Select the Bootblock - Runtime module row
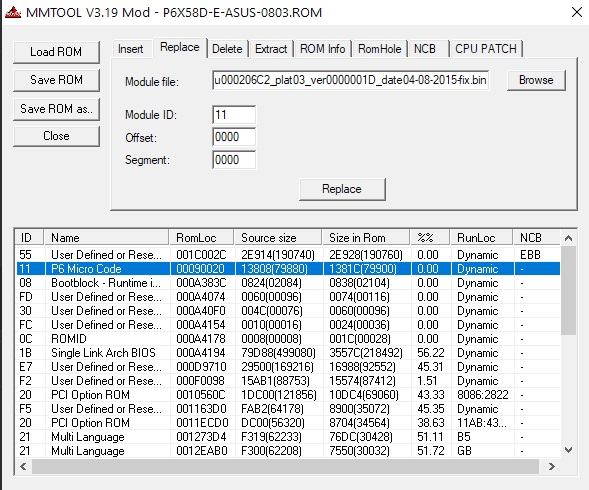 pyautogui.click(x=288, y=283)
